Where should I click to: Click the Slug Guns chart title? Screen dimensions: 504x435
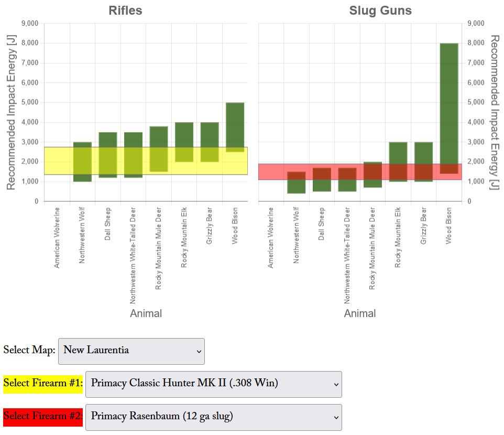[380, 10]
